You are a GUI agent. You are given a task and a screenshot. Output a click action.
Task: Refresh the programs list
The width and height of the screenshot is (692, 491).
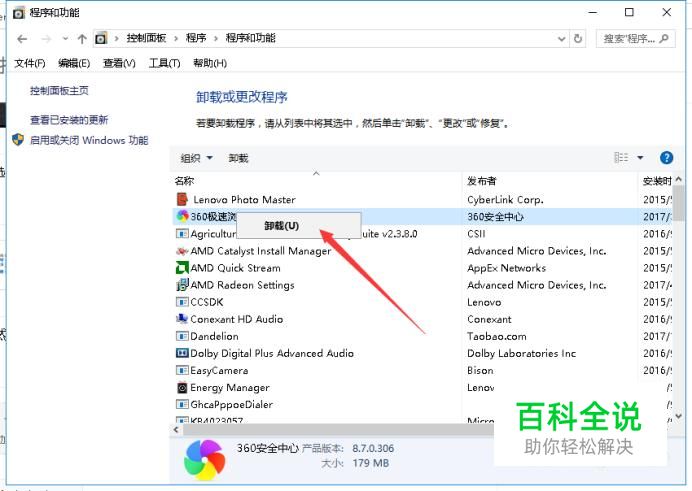click(x=578, y=39)
